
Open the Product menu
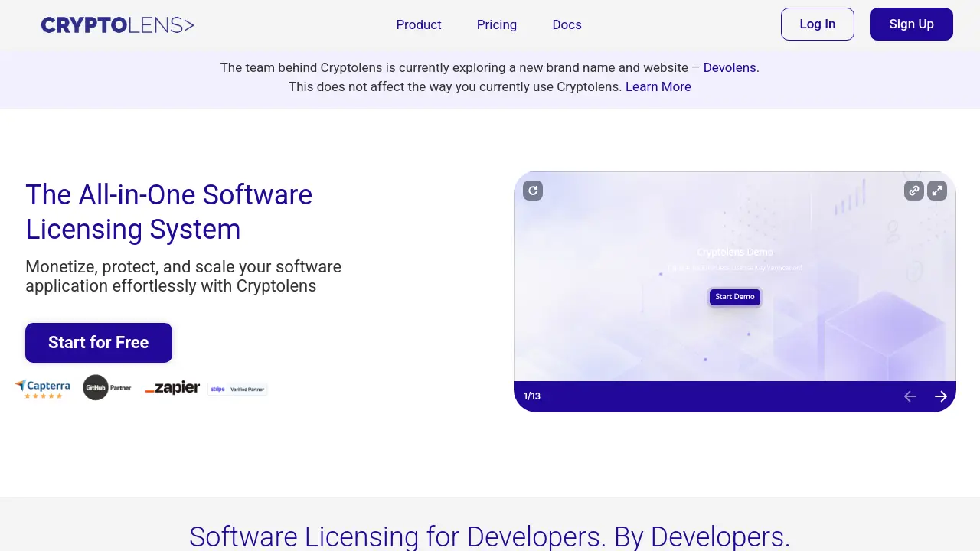pos(419,24)
